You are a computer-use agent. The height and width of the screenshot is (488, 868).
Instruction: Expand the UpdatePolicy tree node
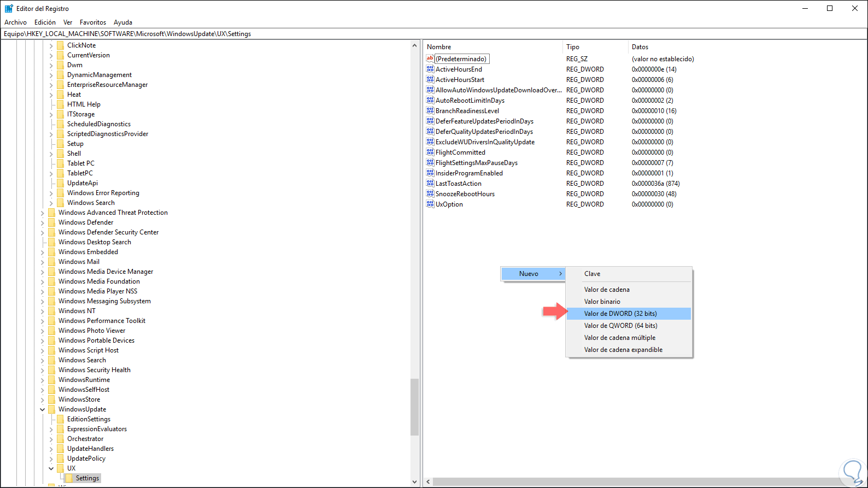pyautogui.click(x=51, y=458)
